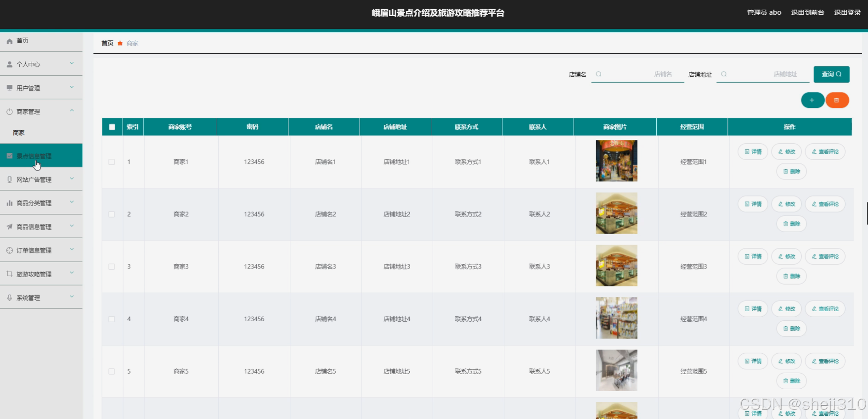Check the row 3 商家3 checkbox

(x=112, y=267)
